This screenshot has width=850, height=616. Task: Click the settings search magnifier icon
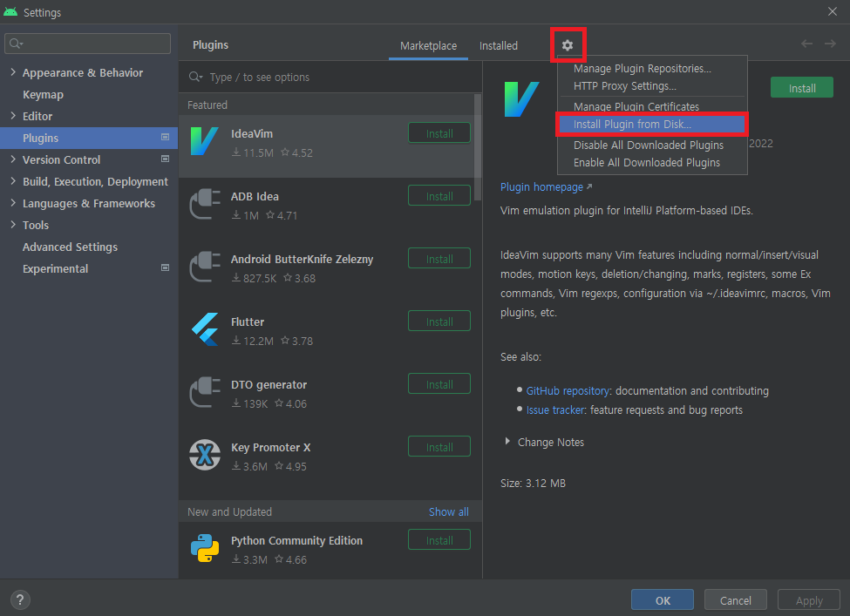pos(16,44)
